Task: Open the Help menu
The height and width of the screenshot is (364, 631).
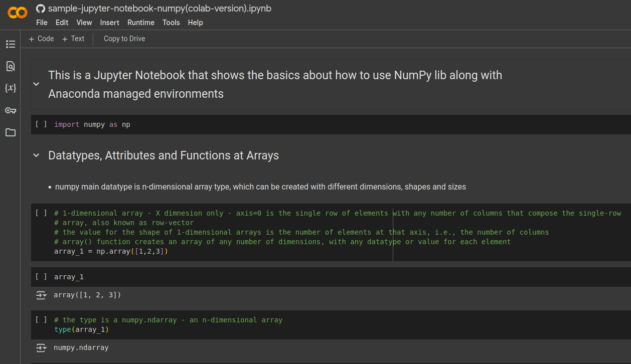Action: (x=196, y=23)
